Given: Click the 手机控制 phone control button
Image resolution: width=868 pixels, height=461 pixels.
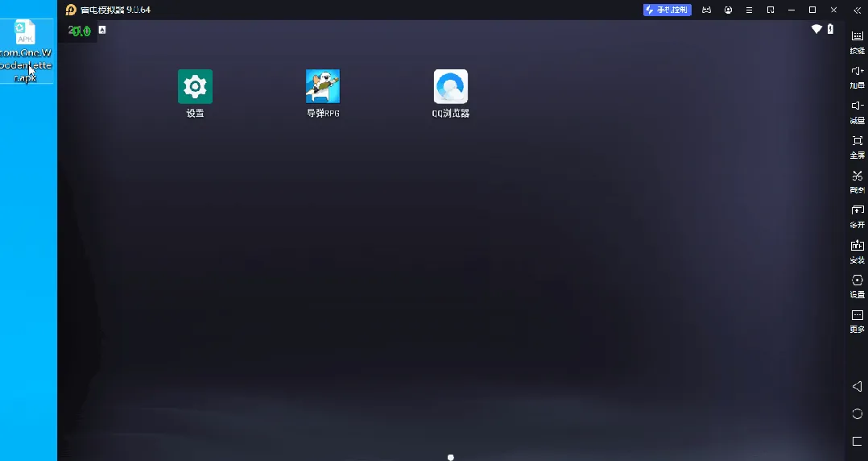Looking at the screenshot, I should tap(667, 10).
